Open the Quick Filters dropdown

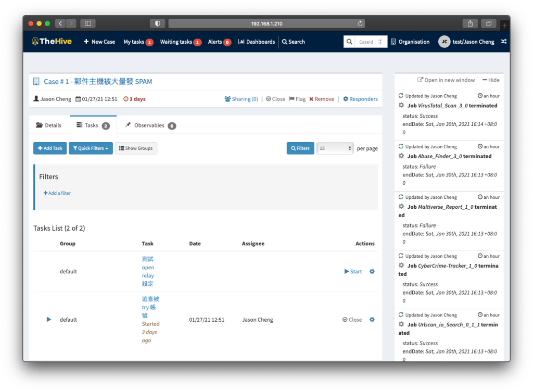click(x=91, y=148)
